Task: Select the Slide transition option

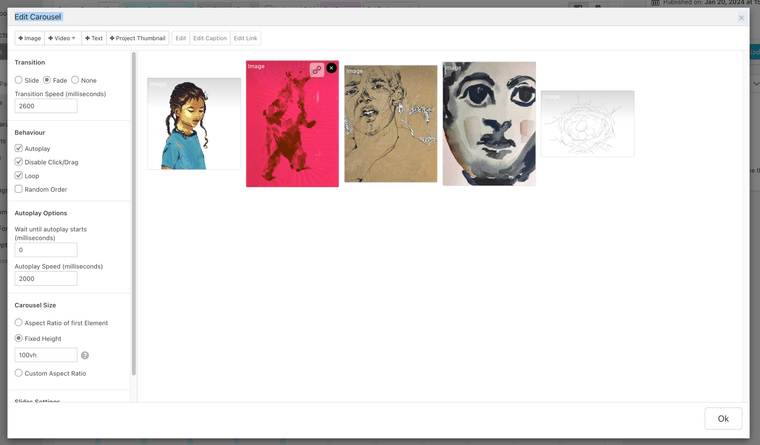Action: tap(19, 80)
